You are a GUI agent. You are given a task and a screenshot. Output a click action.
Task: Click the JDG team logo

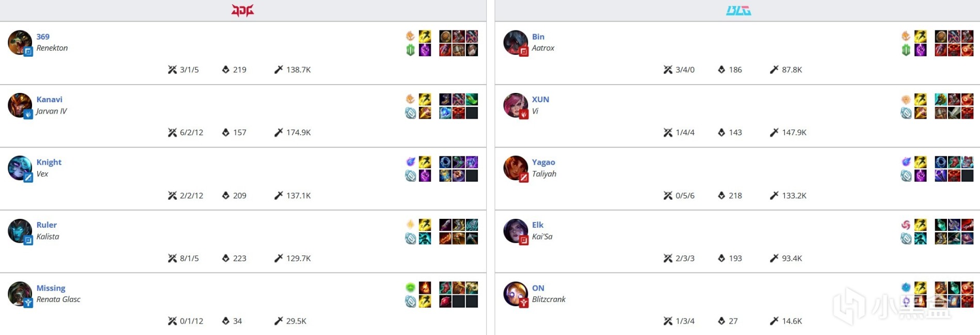(243, 10)
